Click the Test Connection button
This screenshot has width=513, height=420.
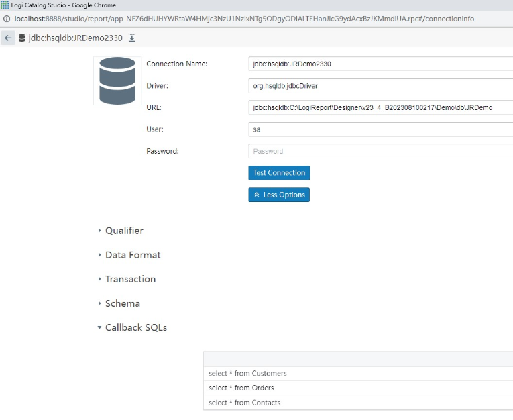(x=279, y=173)
